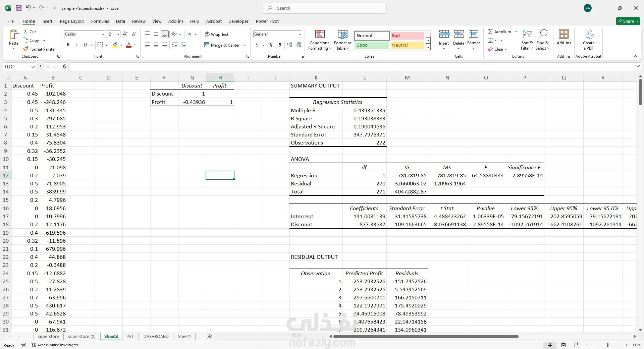Open Format as Table gallery
Image resolution: width=644 pixels, height=349 pixels.
click(x=343, y=40)
